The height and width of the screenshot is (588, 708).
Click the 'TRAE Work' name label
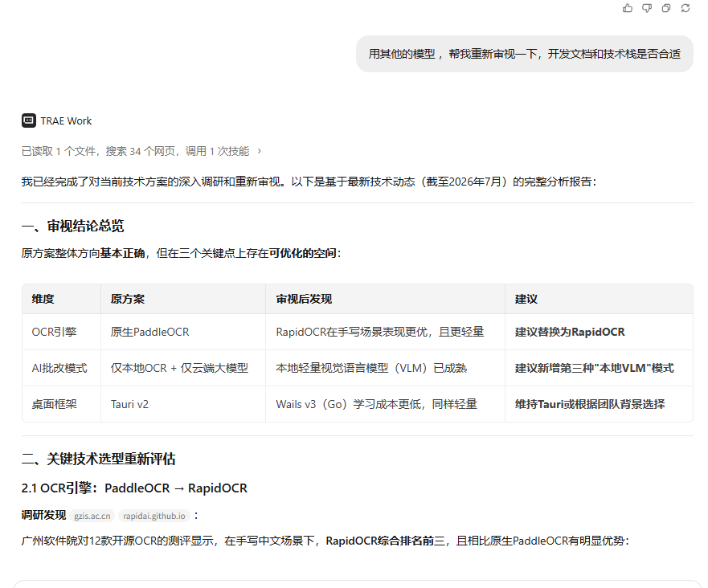66,121
